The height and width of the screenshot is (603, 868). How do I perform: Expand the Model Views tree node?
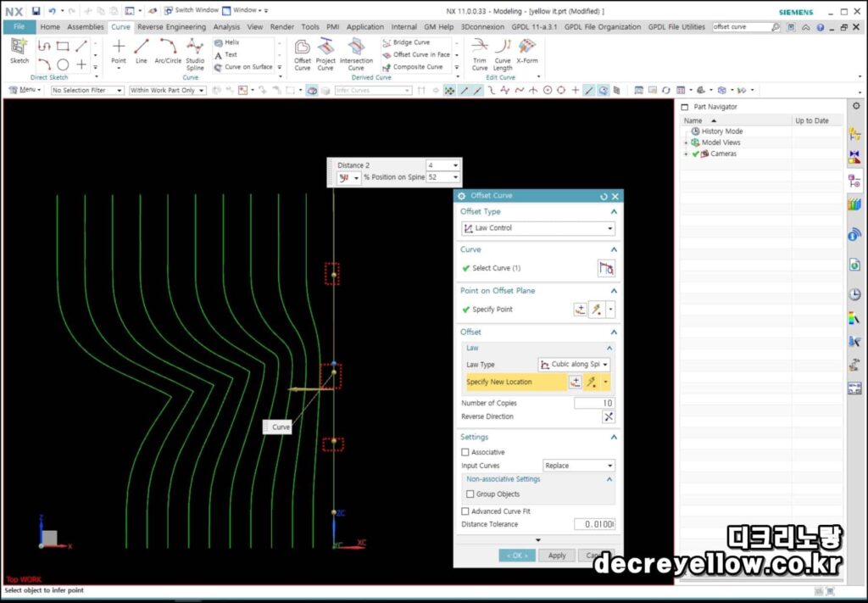pos(686,142)
